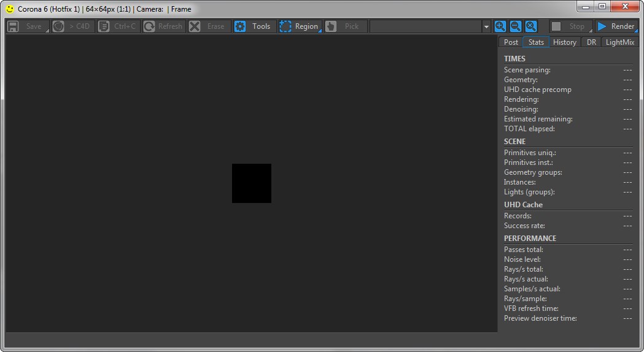
Task: Open the Tools menu
Action: [x=254, y=26]
